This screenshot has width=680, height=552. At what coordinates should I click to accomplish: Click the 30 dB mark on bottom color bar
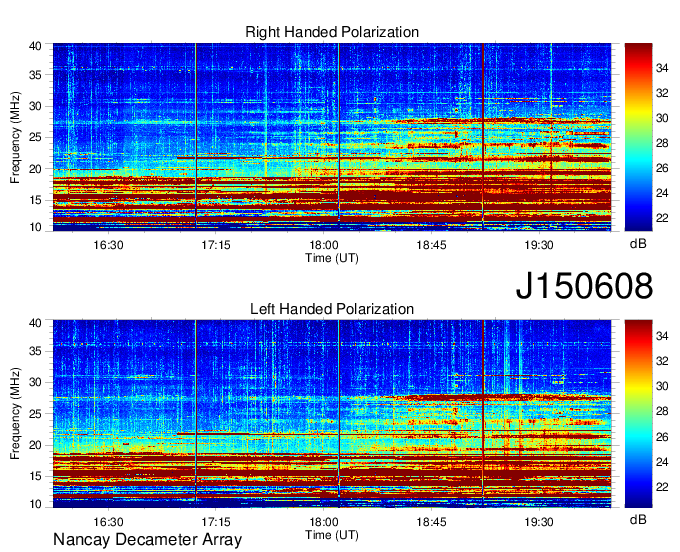coord(662,386)
